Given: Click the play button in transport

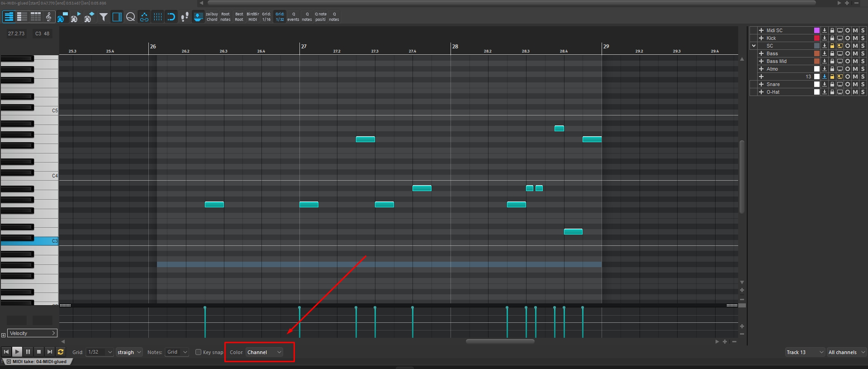Looking at the screenshot, I should [x=17, y=352].
